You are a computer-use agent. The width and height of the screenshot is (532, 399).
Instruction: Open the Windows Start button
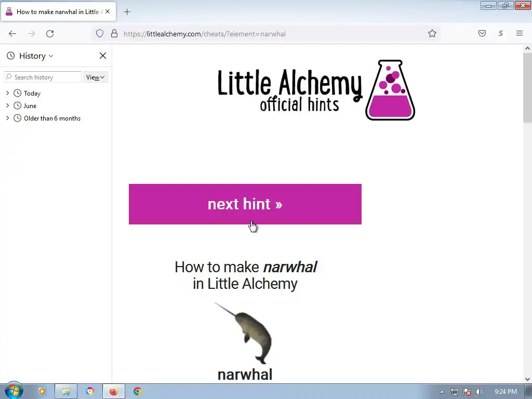[x=14, y=391]
